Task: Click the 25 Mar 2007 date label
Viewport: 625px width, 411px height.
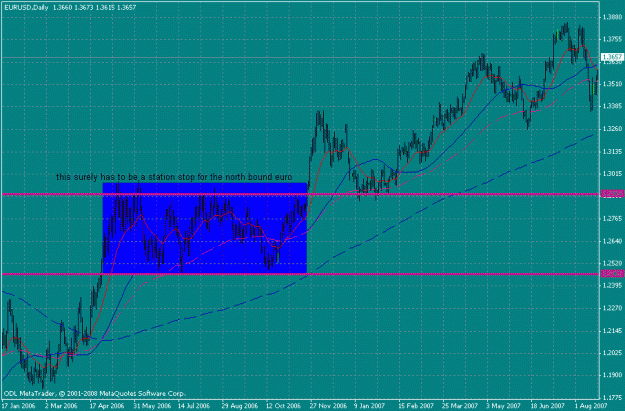Action: point(460,406)
